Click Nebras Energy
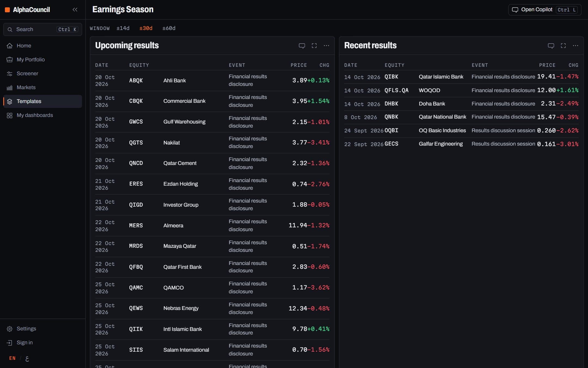 181,308
